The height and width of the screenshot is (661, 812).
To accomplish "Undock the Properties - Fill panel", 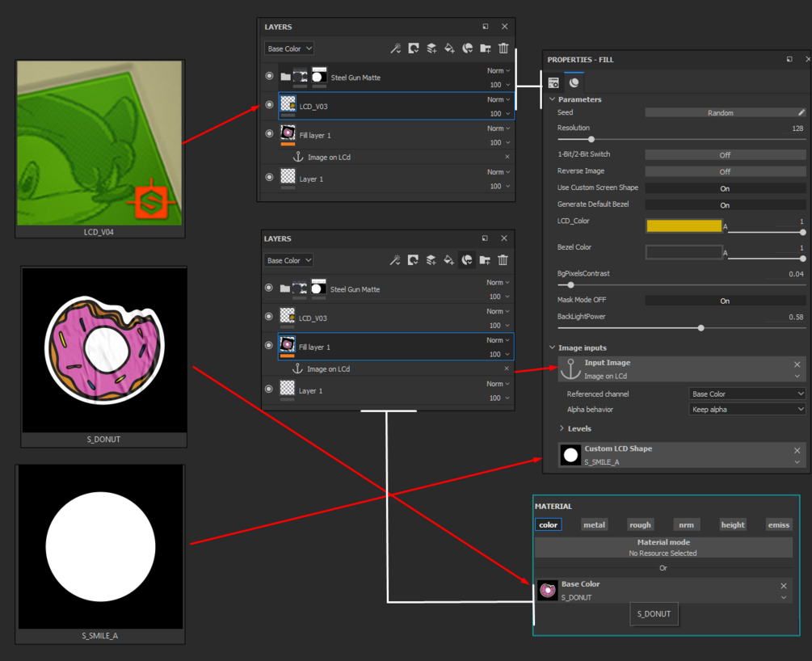I will [789, 59].
